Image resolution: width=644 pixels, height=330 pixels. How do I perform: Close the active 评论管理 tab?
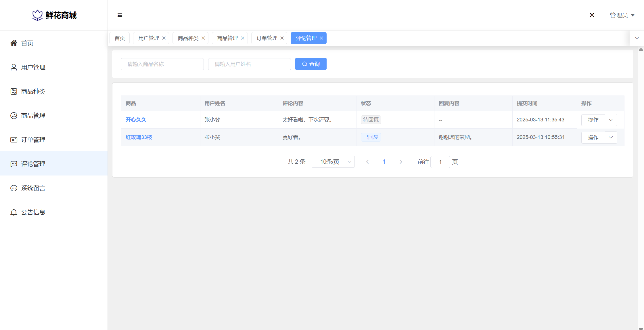(x=321, y=38)
